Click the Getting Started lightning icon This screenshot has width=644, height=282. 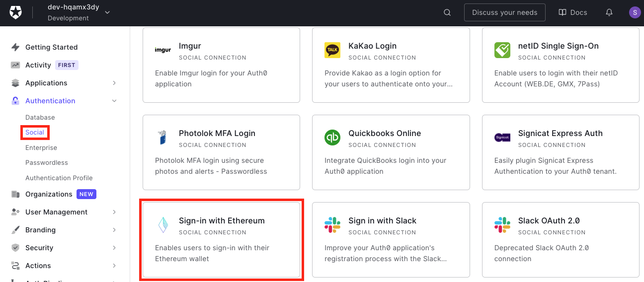[15, 47]
